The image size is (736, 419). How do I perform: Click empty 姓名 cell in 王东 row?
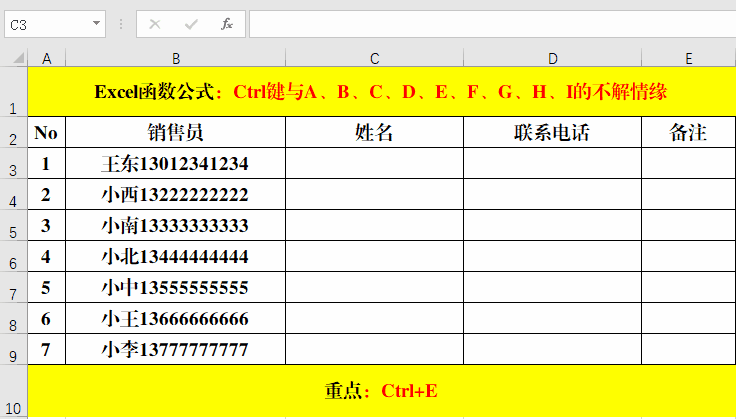pyautogui.click(x=374, y=163)
